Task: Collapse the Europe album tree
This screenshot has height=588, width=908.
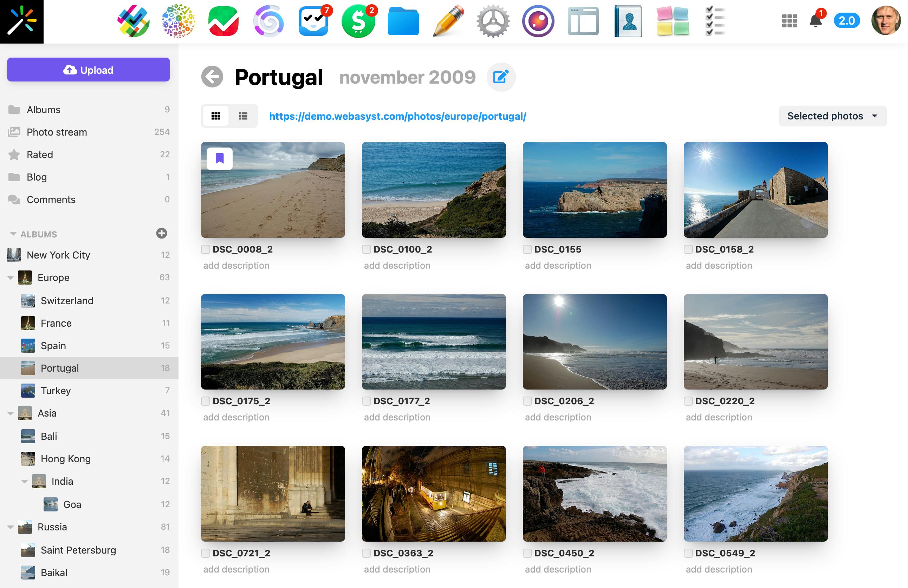Action: pyautogui.click(x=11, y=277)
